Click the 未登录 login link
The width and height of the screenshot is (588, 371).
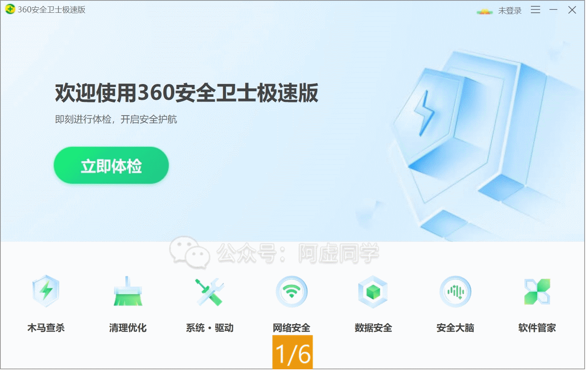(510, 11)
